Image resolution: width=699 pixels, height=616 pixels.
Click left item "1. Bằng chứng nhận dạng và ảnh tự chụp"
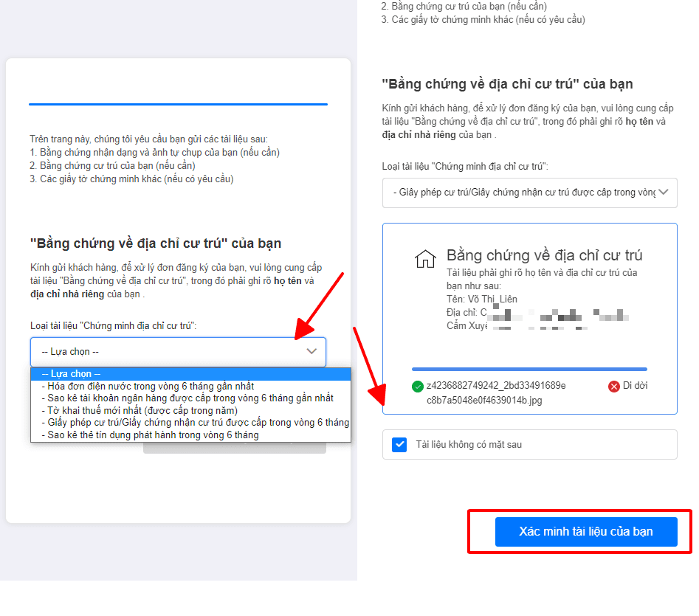(x=155, y=152)
